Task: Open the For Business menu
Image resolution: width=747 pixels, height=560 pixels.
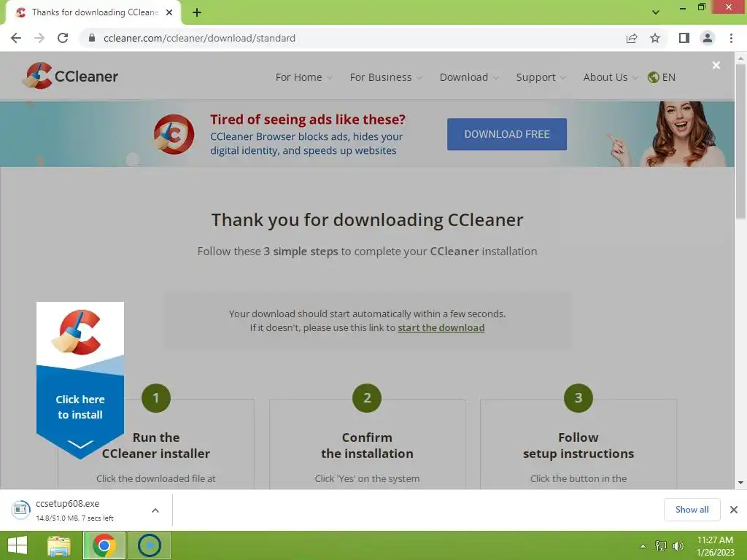Action: 381,77
